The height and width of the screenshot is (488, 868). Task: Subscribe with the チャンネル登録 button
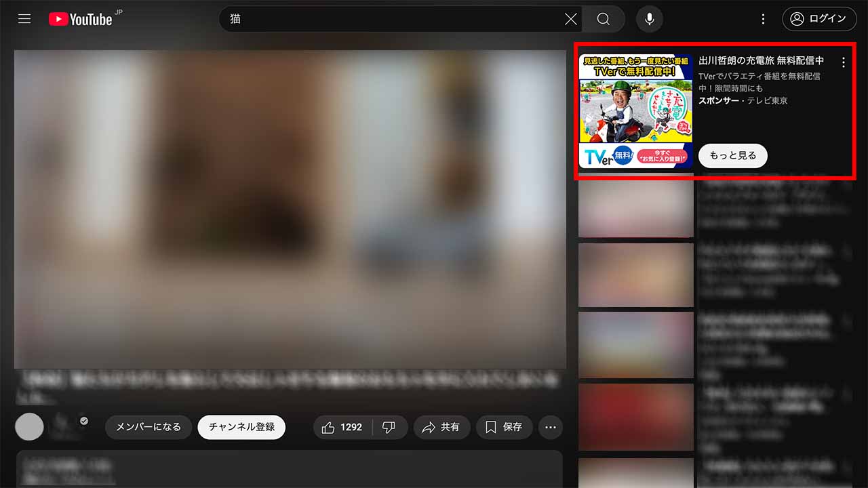[x=242, y=427]
